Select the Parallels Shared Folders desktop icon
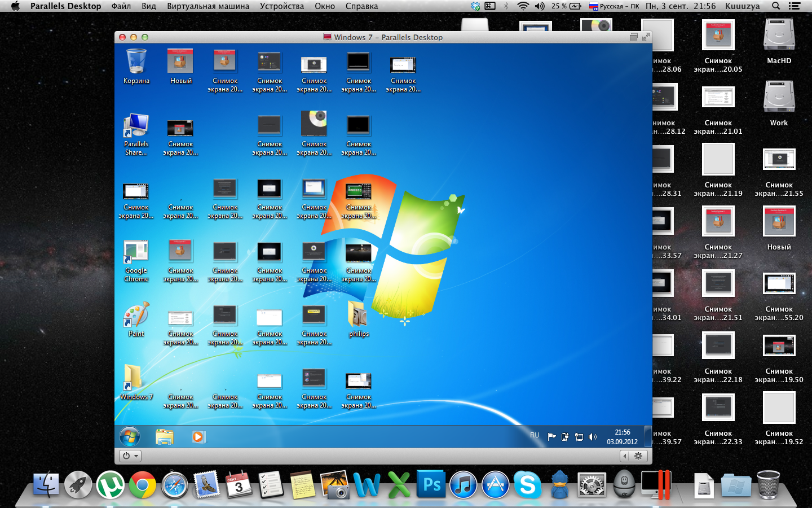Screen dimensions: 812x508 (x=136, y=126)
